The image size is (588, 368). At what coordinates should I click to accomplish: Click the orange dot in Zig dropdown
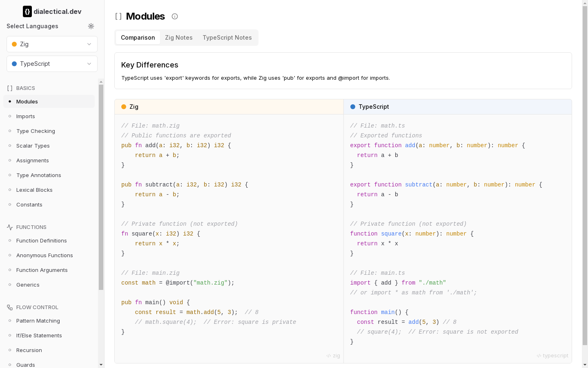click(x=14, y=44)
